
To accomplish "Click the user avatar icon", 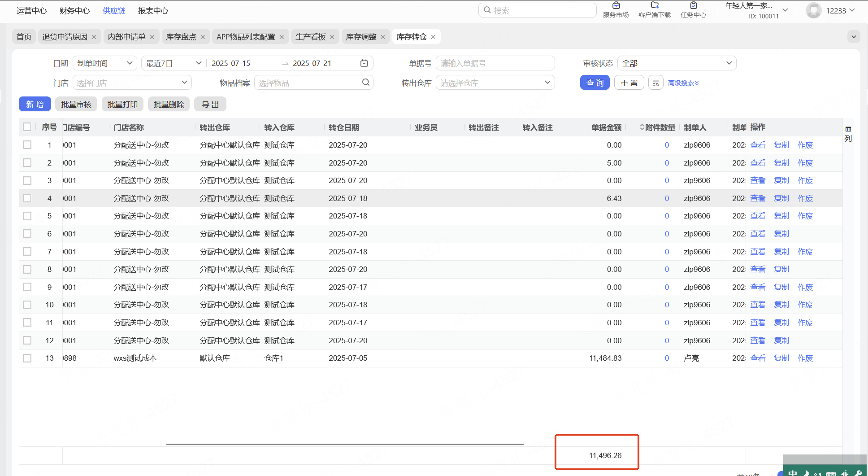I will click(x=813, y=10).
